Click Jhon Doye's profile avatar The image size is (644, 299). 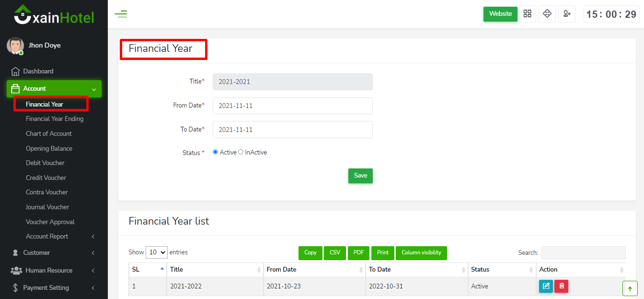point(15,46)
